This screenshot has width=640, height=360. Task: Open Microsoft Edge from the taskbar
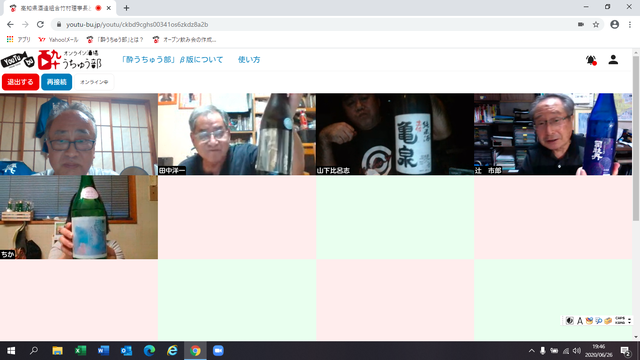[x=149, y=351]
